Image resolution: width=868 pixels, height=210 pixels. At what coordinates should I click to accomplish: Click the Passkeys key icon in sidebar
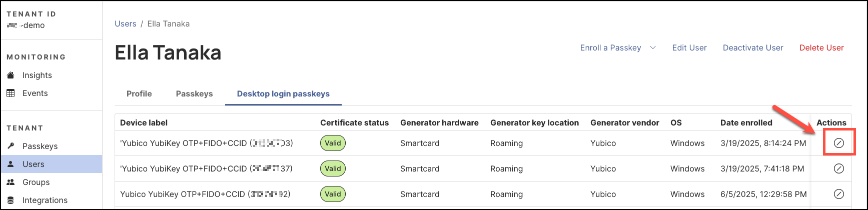pos(11,146)
